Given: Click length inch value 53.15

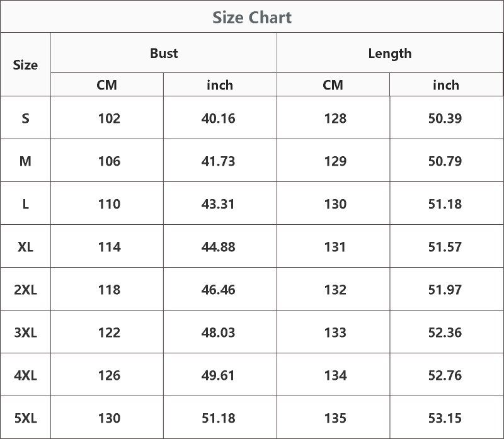Looking at the screenshot, I should click(x=445, y=418).
